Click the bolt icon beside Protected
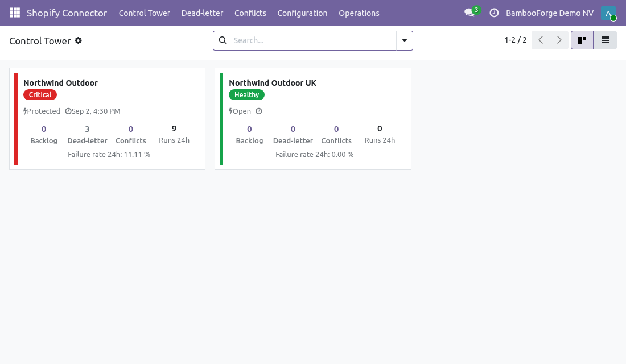 [x=25, y=111]
